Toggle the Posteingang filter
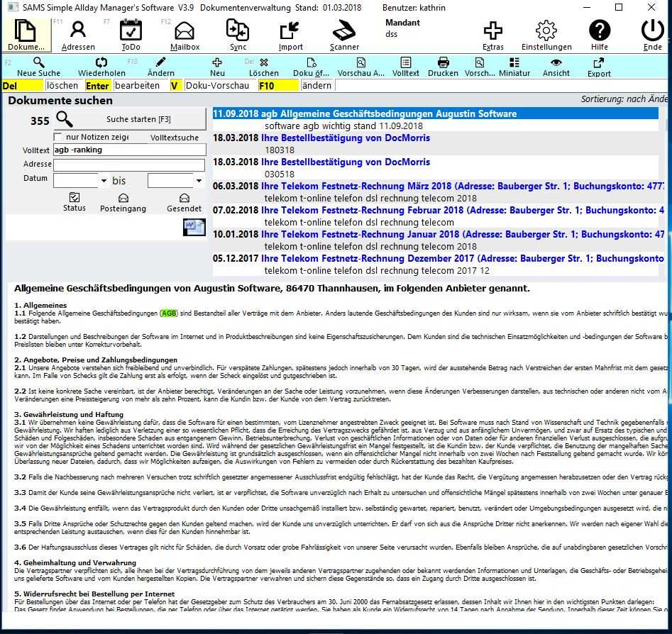 [123, 201]
